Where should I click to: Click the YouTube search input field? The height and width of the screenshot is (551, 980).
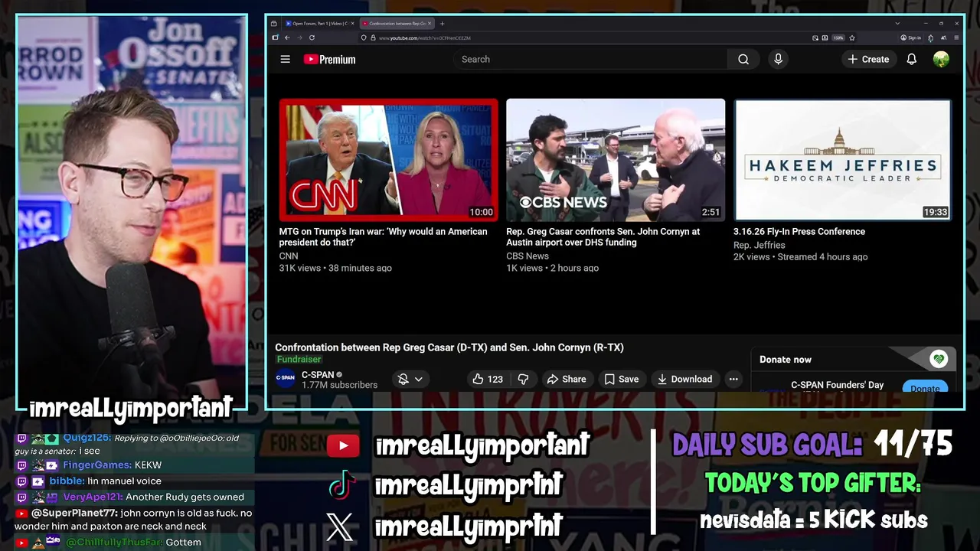tap(590, 59)
